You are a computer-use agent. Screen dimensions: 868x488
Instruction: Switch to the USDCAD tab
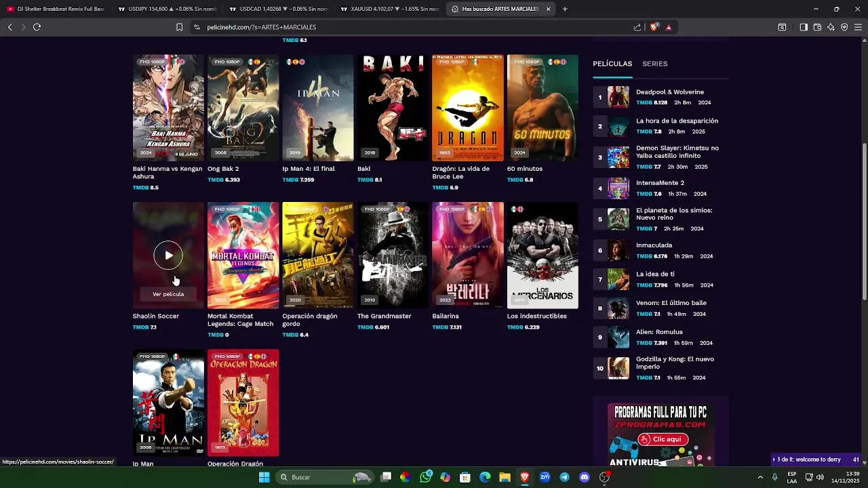278,9
